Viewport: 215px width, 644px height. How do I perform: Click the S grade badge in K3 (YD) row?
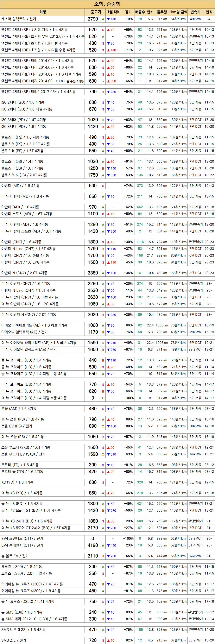coord(103,483)
